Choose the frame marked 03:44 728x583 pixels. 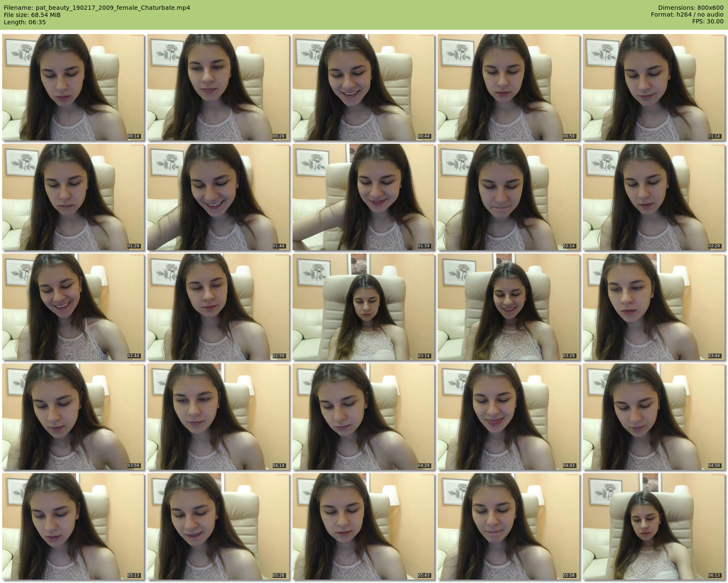pyautogui.click(x=654, y=307)
